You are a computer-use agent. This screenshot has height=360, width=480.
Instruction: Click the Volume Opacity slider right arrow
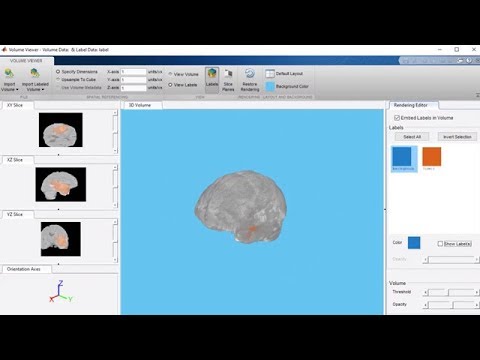(x=477, y=305)
